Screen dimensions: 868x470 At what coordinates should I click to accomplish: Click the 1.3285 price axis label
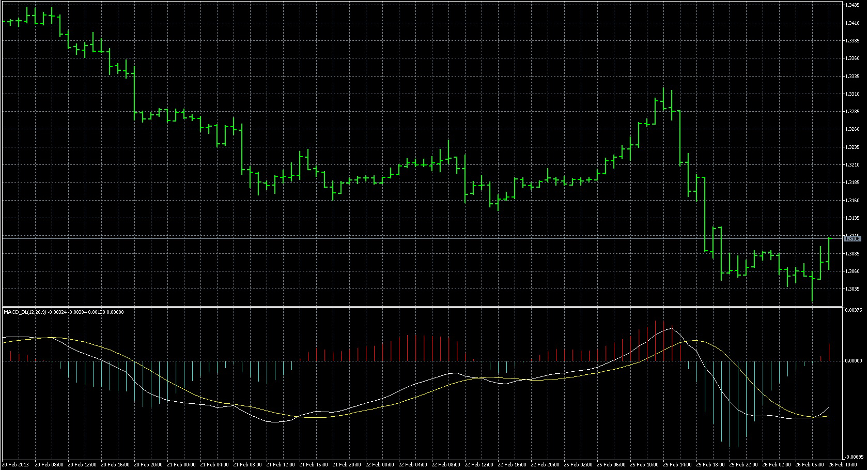pyautogui.click(x=852, y=112)
